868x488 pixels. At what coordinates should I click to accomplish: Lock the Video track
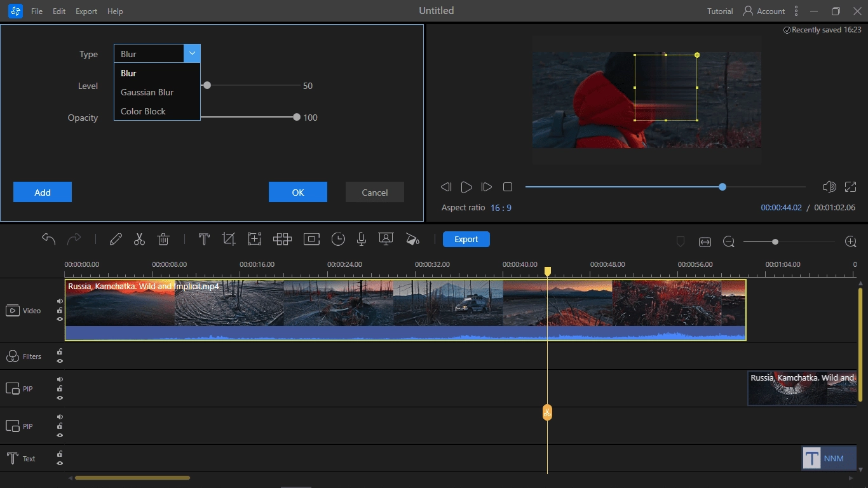[60, 310]
